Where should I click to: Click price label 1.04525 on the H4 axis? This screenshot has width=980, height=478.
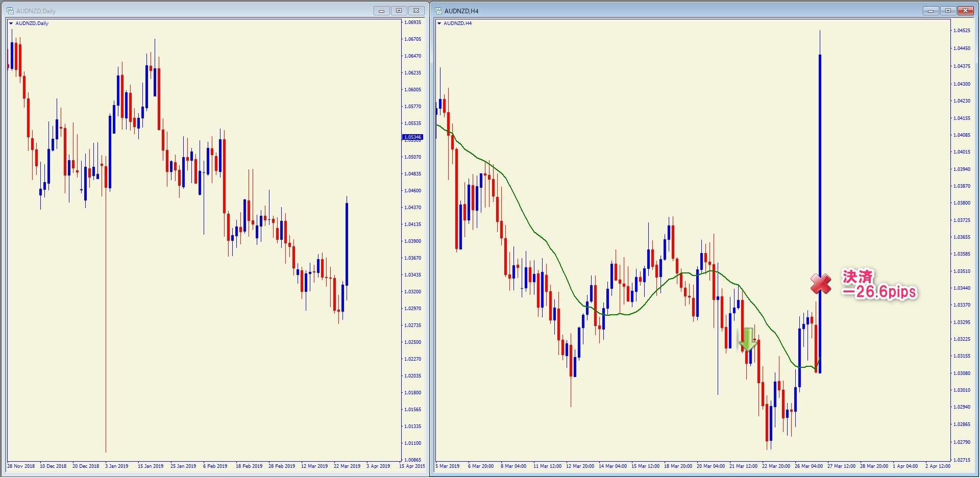(962, 31)
